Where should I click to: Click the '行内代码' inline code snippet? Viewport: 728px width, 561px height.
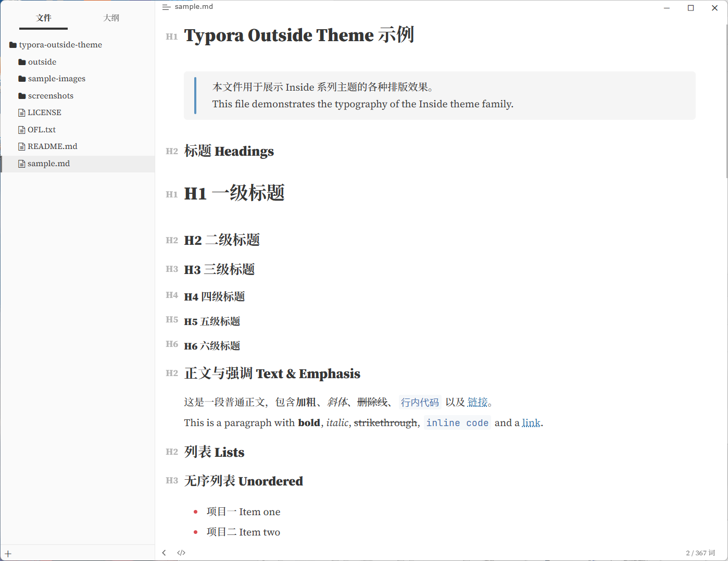point(420,402)
